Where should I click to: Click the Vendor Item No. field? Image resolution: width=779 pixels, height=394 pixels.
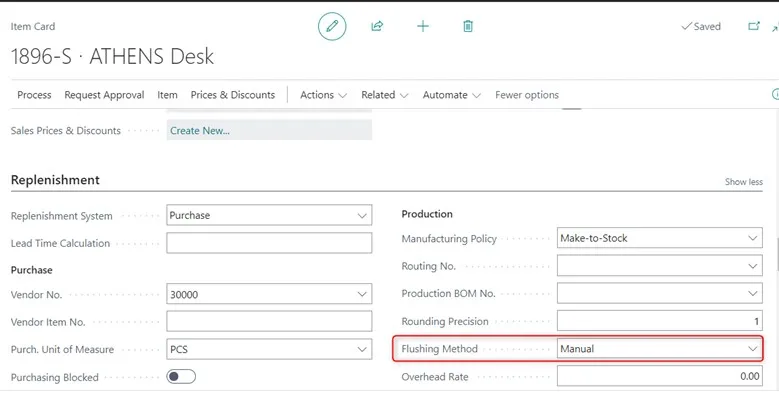pyautogui.click(x=269, y=322)
